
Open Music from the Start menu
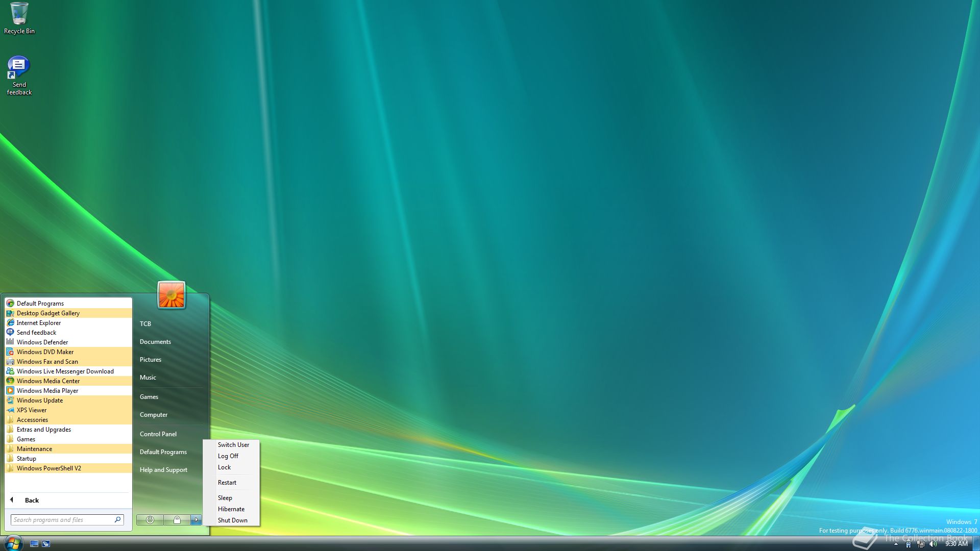coord(170,378)
